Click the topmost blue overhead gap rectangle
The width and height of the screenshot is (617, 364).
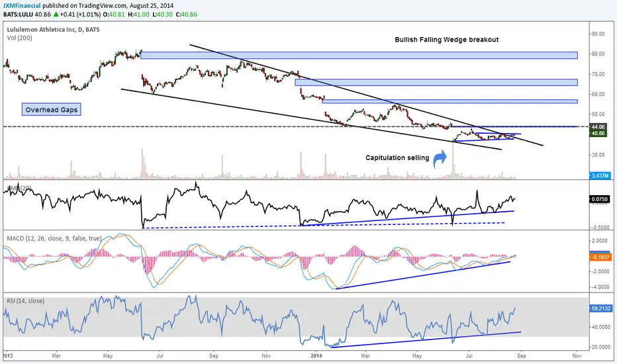click(359, 56)
